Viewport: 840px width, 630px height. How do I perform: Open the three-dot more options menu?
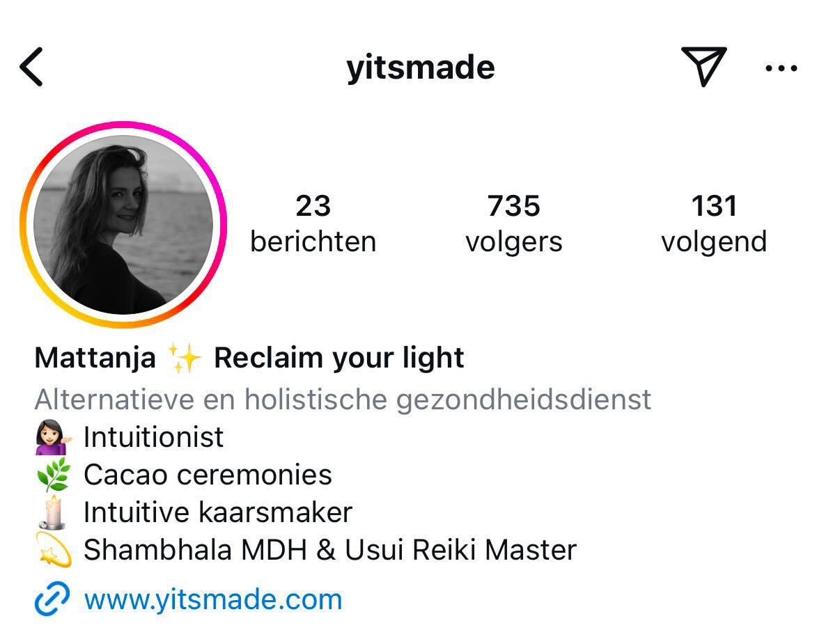point(781,68)
